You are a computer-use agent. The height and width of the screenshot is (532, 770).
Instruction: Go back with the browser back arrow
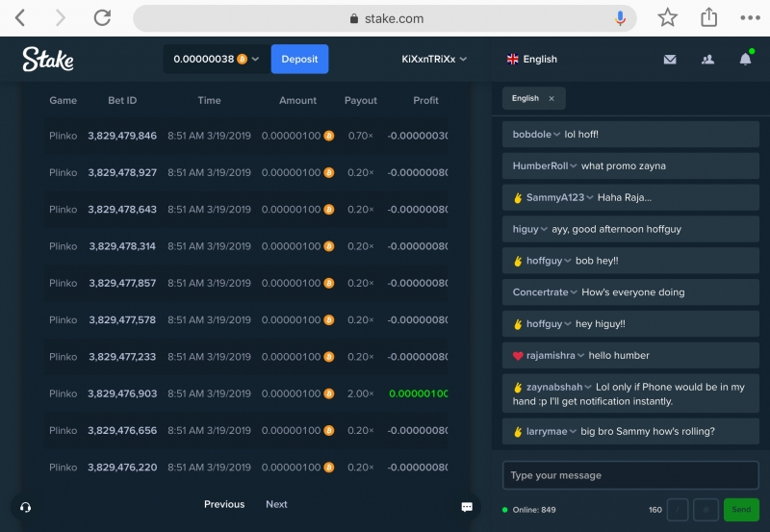(20, 18)
